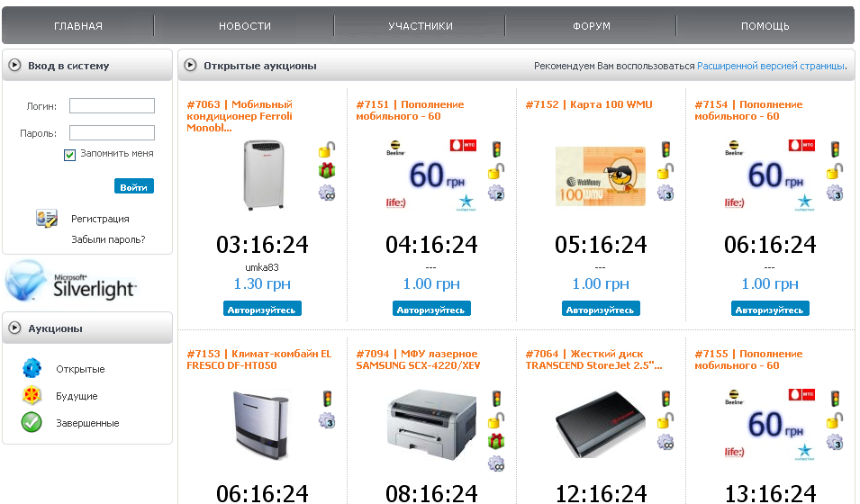Open the Открытые auctions link
The height and width of the screenshot is (504, 860).
tap(80, 369)
